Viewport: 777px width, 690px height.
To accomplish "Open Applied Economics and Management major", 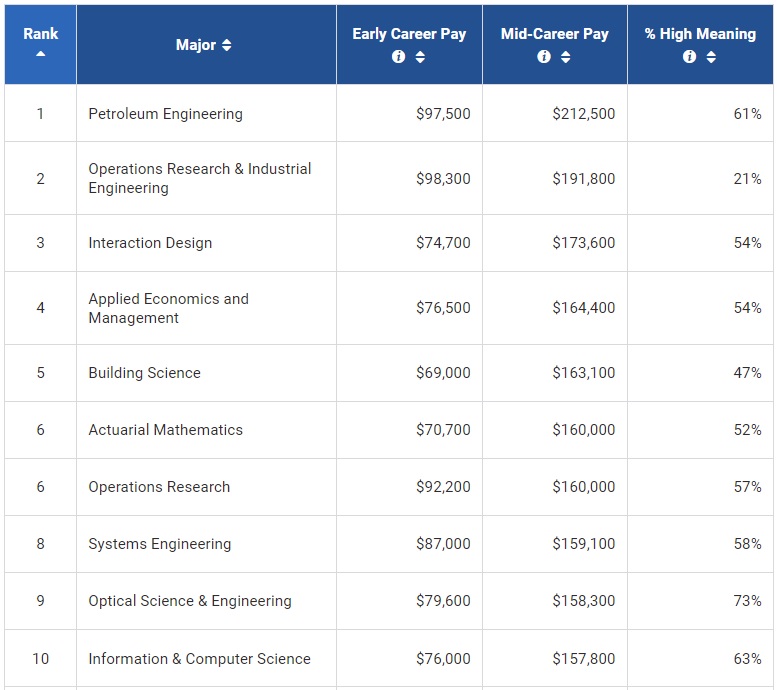I will coord(168,308).
